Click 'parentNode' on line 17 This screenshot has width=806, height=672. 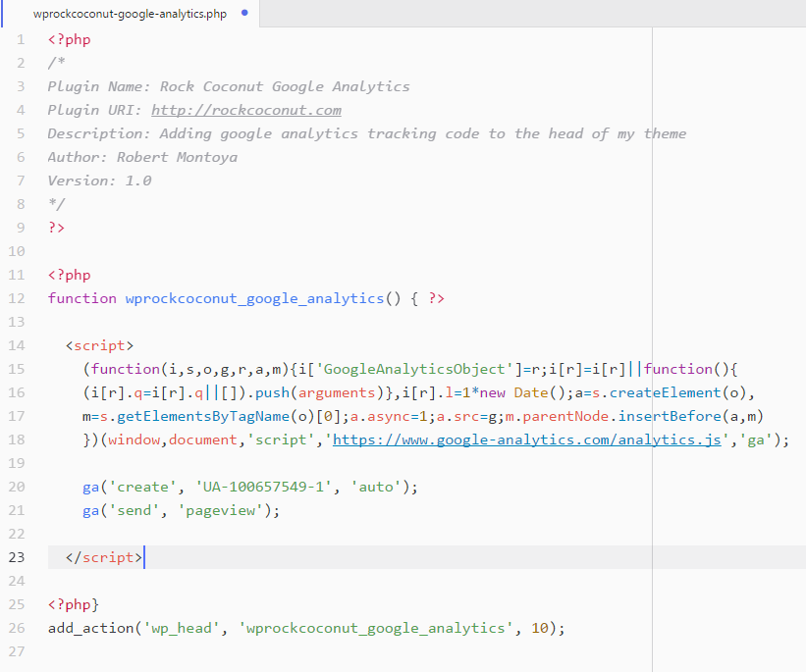click(565, 417)
